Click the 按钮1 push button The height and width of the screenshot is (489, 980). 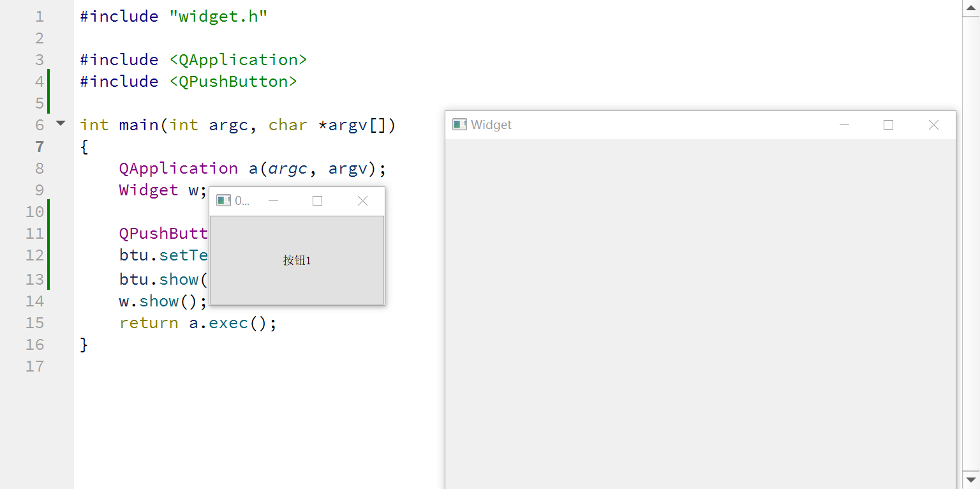[297, 260]
